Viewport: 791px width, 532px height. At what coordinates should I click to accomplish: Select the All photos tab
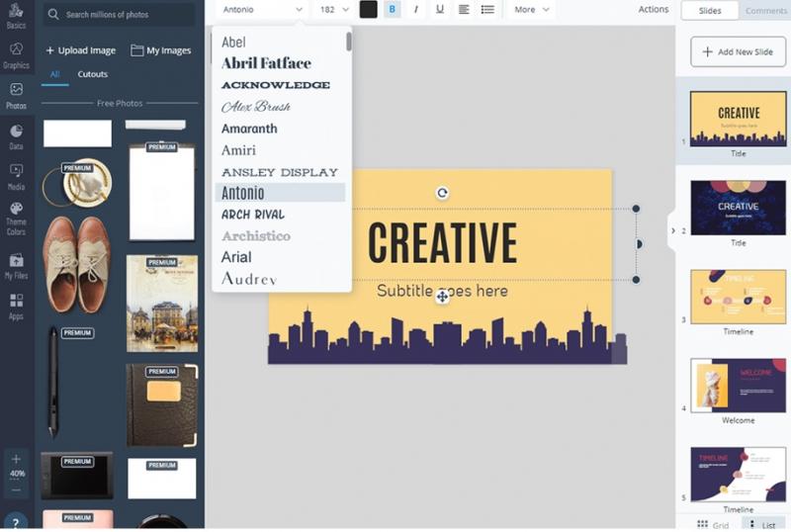(x=55, y=74)
